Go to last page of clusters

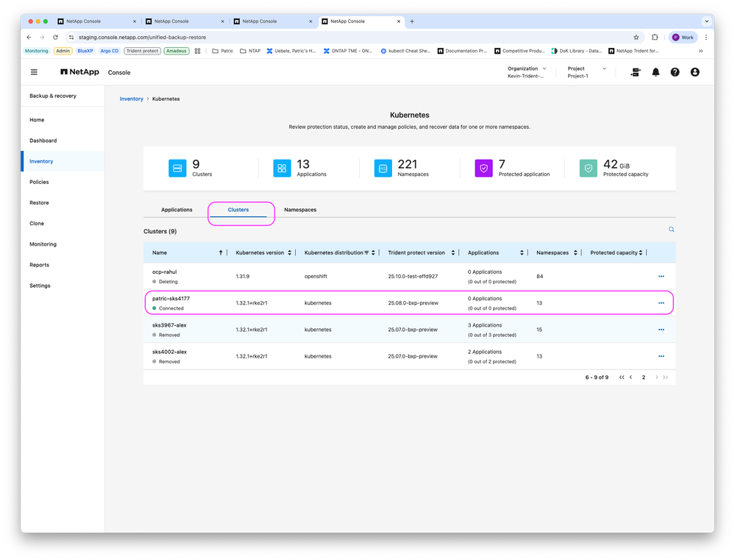click(x=666, y=377)
